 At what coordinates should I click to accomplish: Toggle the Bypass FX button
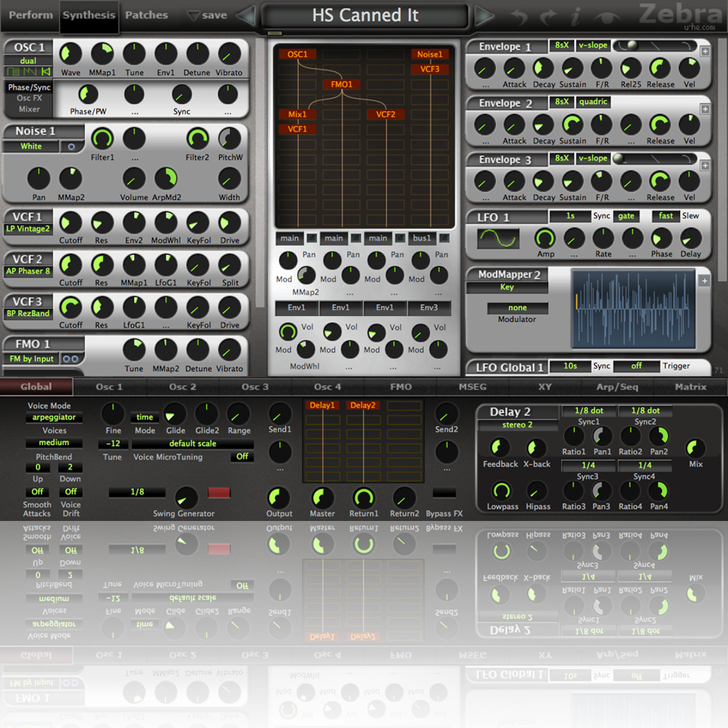coord(444,493)
